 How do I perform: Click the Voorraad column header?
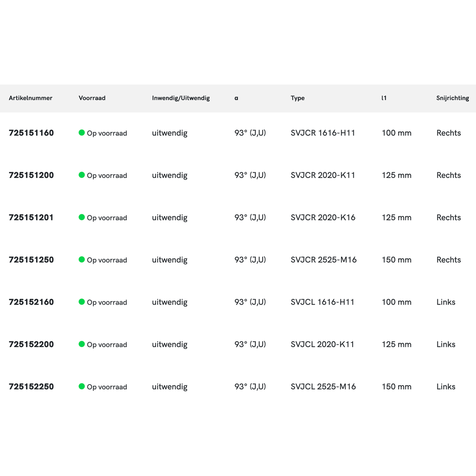[92, 98]
